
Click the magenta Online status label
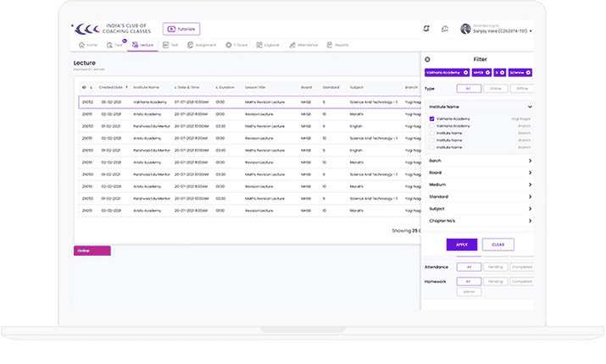[x=92, y=251]
